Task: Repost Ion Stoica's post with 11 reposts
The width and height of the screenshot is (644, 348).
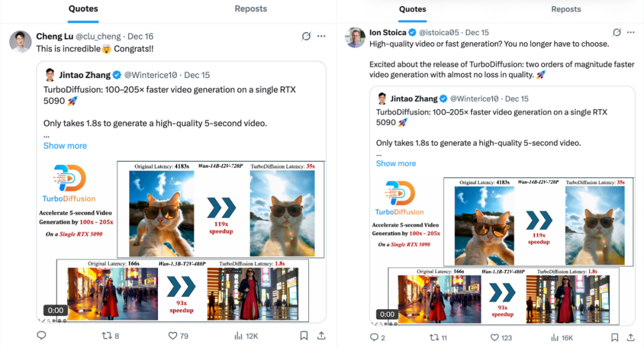Action: coord(438,337)
